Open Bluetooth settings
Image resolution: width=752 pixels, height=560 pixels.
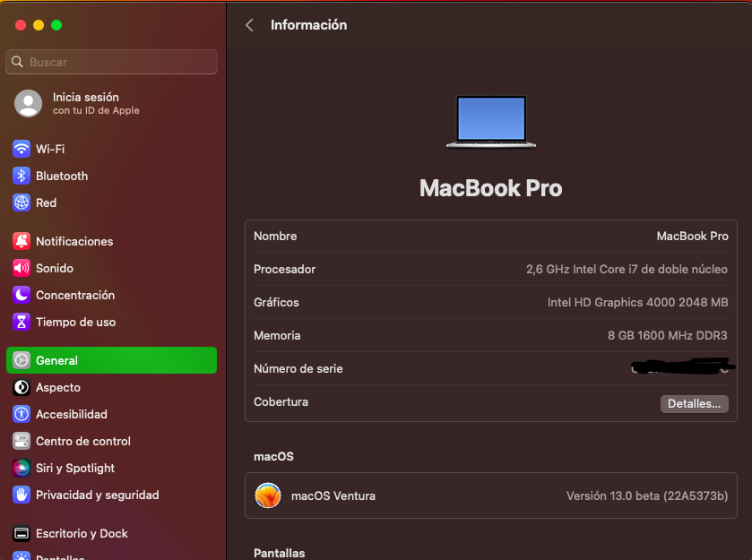pyautogui.click(x=111, y=176)
